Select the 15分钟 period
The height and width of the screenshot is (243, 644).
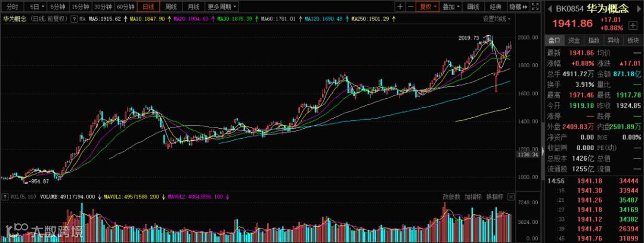(80, 7)
